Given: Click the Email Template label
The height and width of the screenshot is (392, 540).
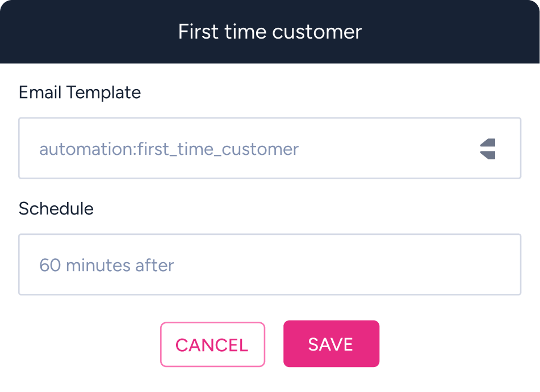Looking at the screenshot, I should coord(80,92).
